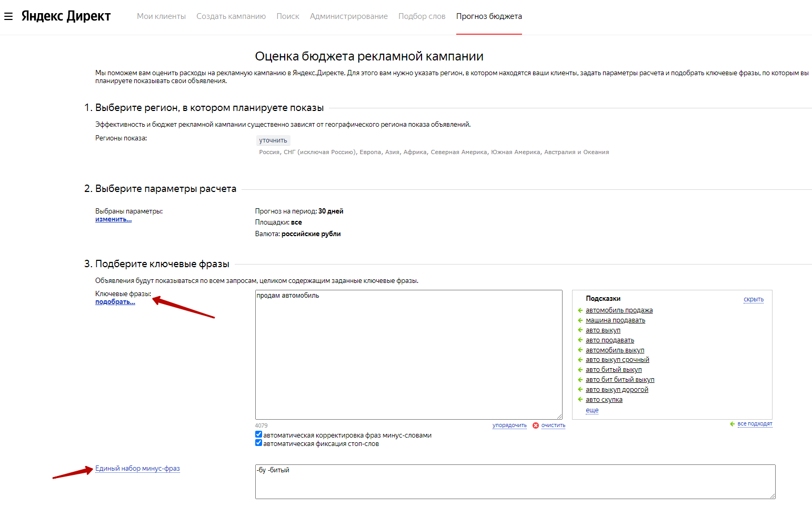Disable автоматическая корректировка фраз минус-словами checkbox
This screenshot has width=812, height=507.
[x=258, y=434]
